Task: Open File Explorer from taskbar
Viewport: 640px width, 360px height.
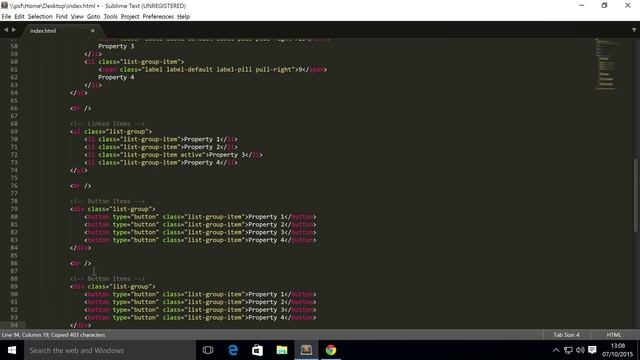Action: click(x=282, y=350)
